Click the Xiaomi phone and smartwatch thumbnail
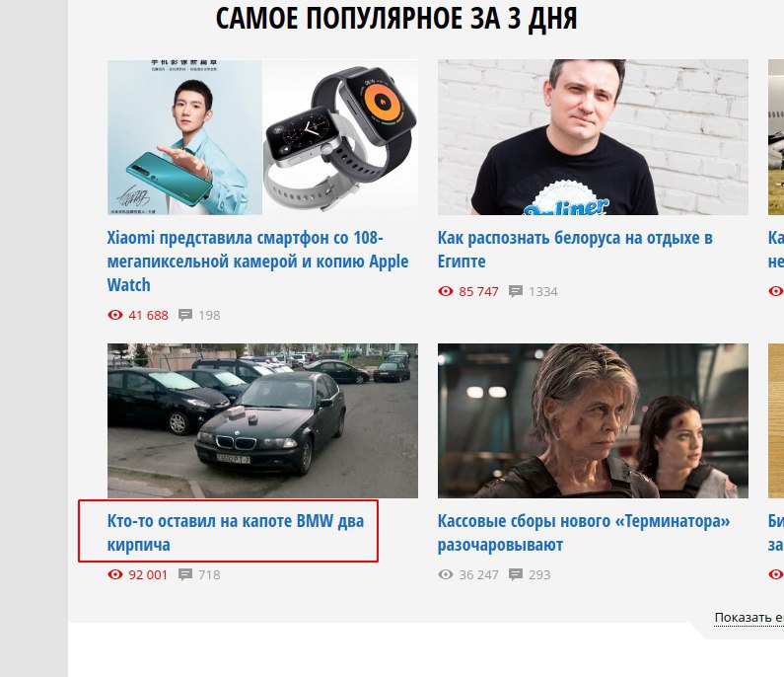784x677 pixels. (x=262, y=137)
